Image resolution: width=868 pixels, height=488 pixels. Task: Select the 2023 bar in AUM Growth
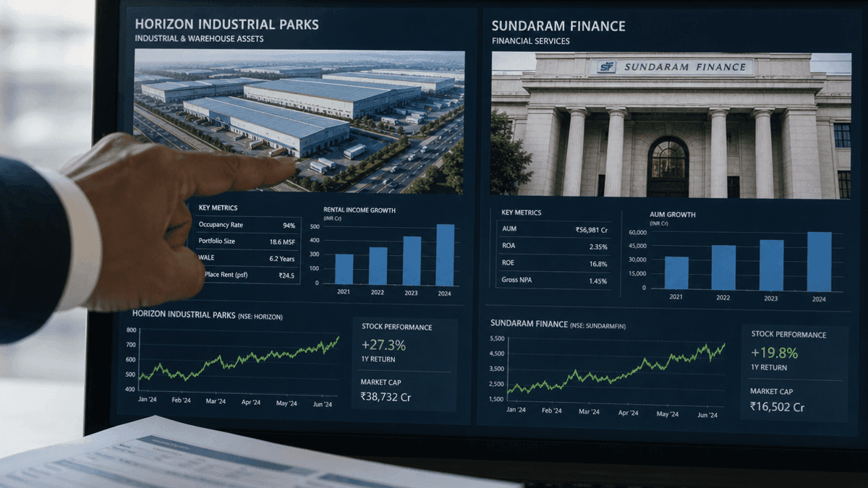771,265
